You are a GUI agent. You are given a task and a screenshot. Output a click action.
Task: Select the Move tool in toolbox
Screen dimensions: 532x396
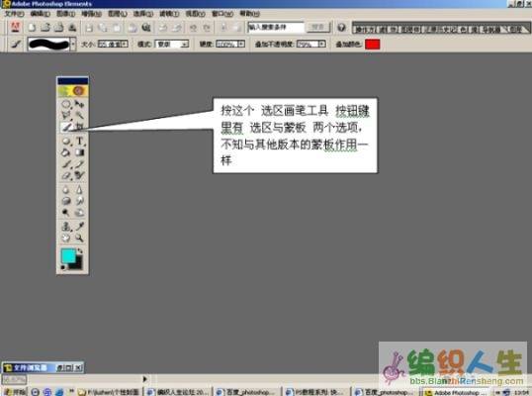coord(79,104)
